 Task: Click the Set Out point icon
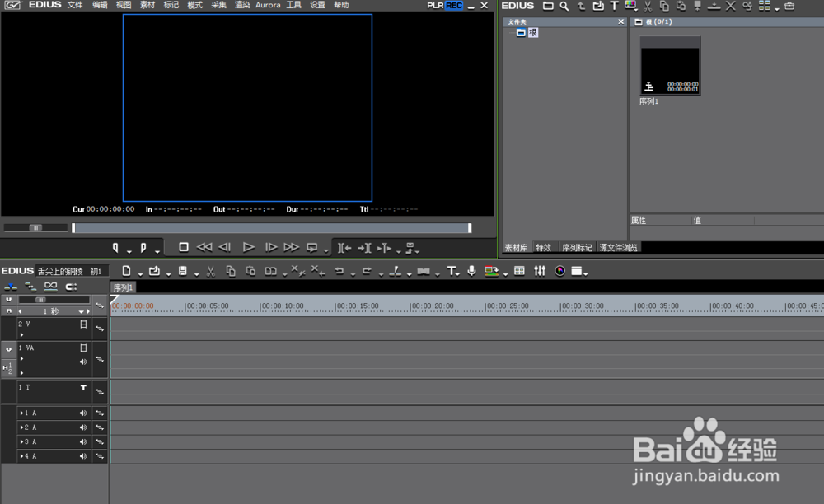pyautogui.click(x=143, y=248)
